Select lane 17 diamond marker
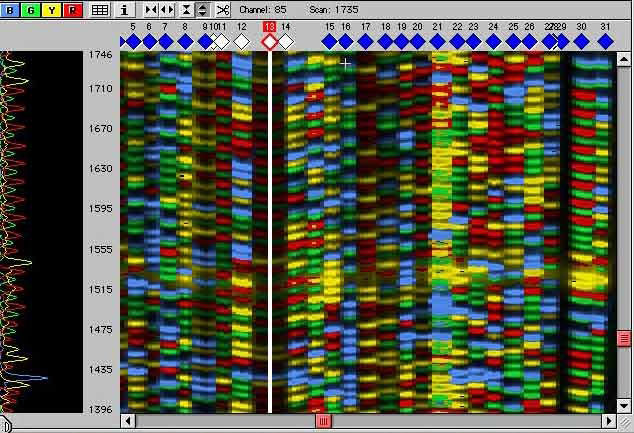Screen dimensions: 634x433 (x=366, y=42)
